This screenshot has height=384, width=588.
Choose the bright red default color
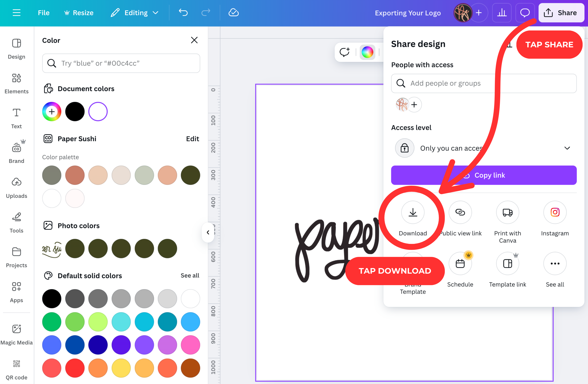click(75, 368)
